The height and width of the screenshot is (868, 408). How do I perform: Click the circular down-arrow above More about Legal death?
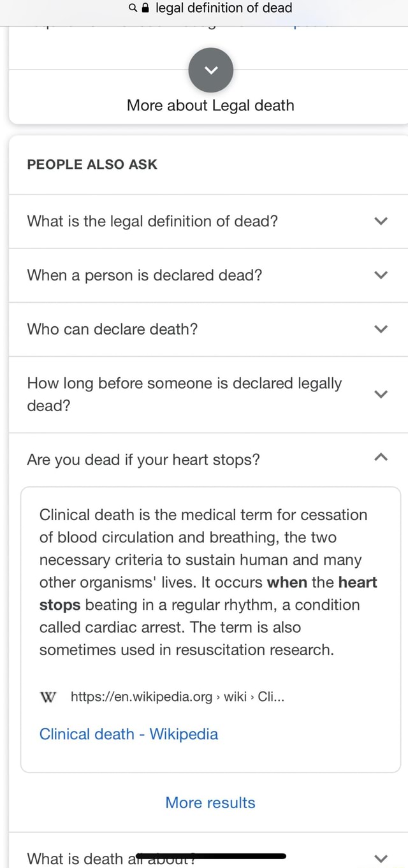(x=210, y=70)
